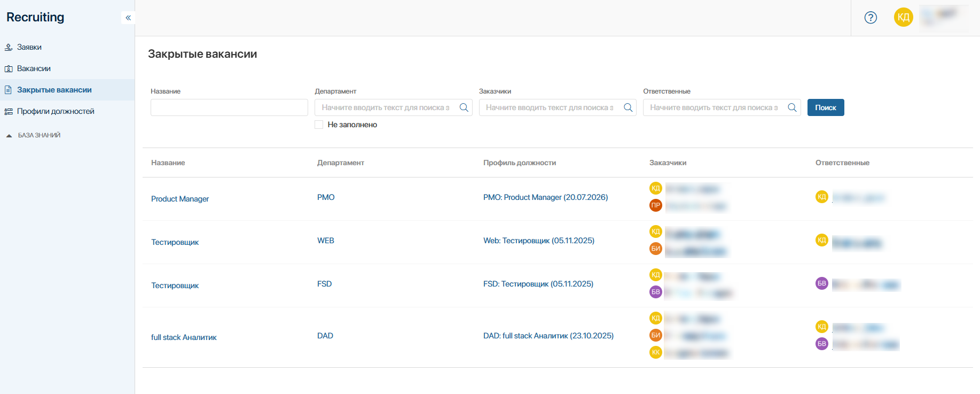Select Закрытые вакансии in the sidebar

tap(54, 90)
